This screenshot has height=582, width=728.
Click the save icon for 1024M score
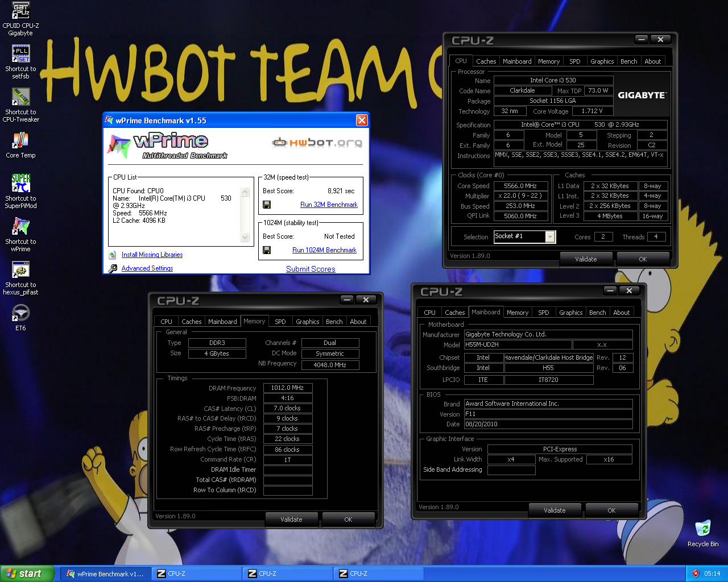(x=267, y=250)
